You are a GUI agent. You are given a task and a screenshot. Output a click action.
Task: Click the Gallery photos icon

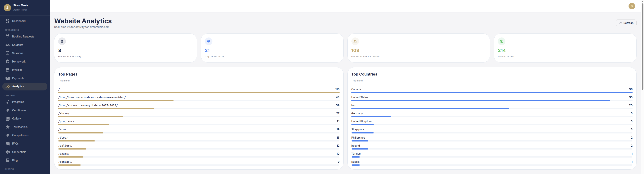[8, 118]
